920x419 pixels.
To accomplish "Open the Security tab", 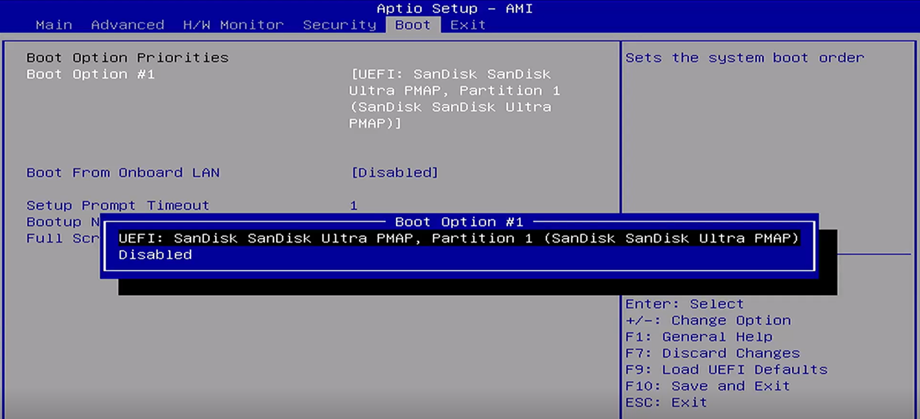I will [x=339, y=25].
